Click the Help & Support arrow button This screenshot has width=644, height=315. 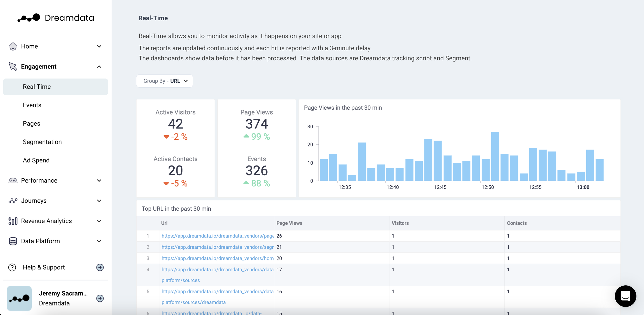click(100, 267)
